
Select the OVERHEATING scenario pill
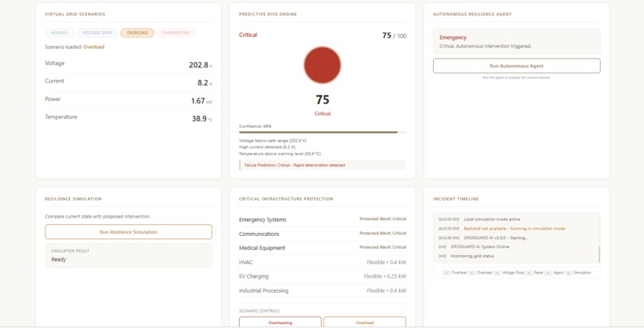[x=176, y=33]
